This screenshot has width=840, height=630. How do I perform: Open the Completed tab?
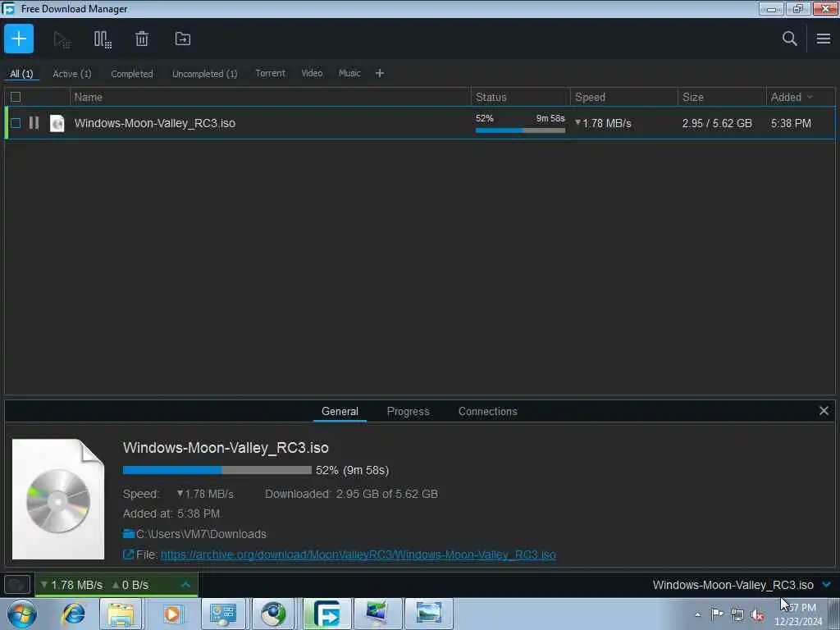[132, 74]
